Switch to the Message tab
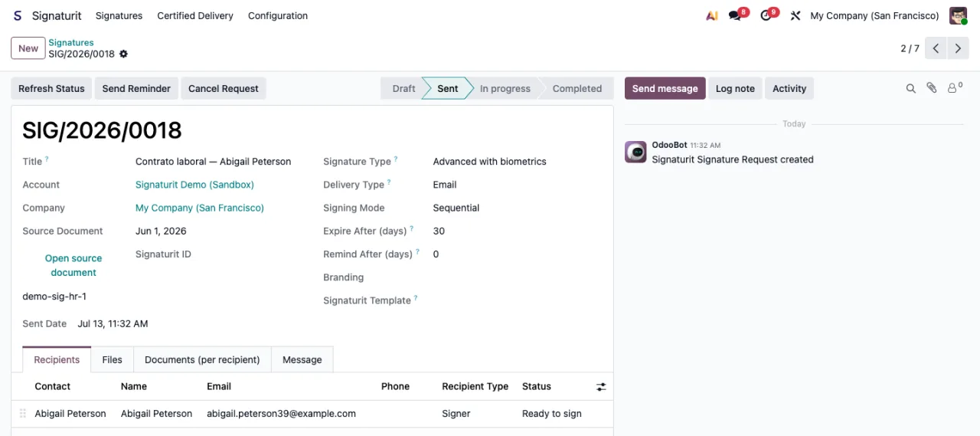Screen dimensions: 980x436 [302, 360]
